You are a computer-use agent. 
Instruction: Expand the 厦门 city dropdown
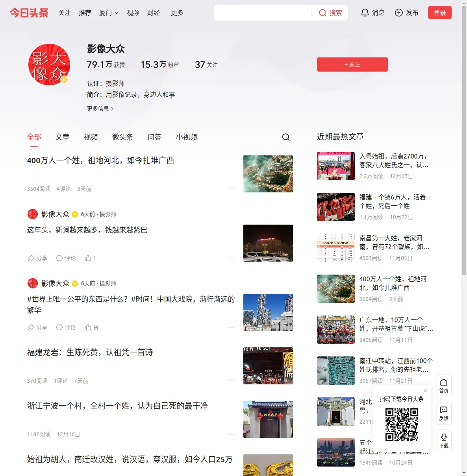(x=109, y=13)
